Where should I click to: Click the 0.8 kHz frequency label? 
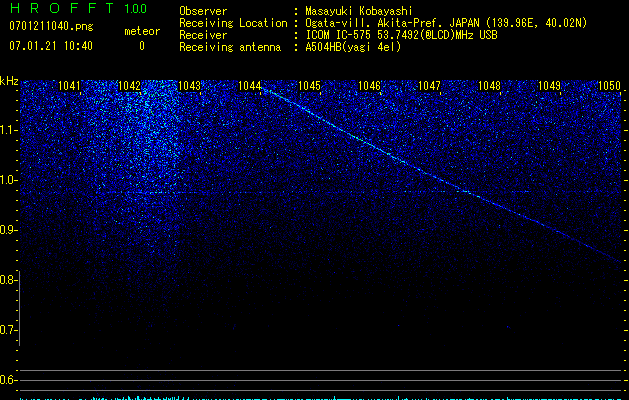point(8,280)
